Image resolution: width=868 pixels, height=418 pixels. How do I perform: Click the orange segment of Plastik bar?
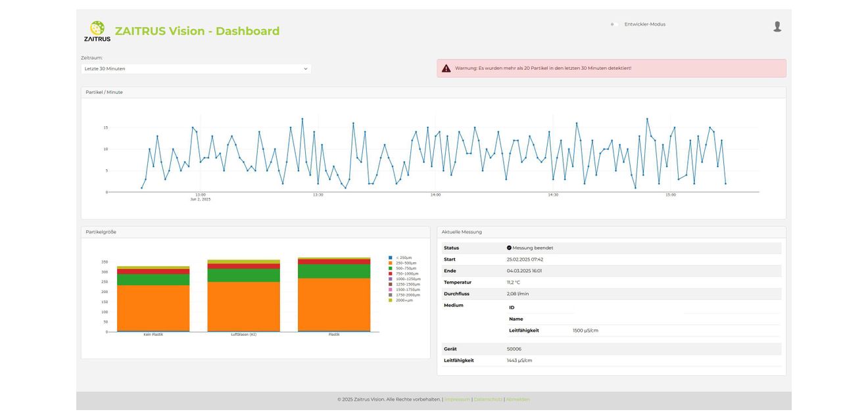pos(334,304)
